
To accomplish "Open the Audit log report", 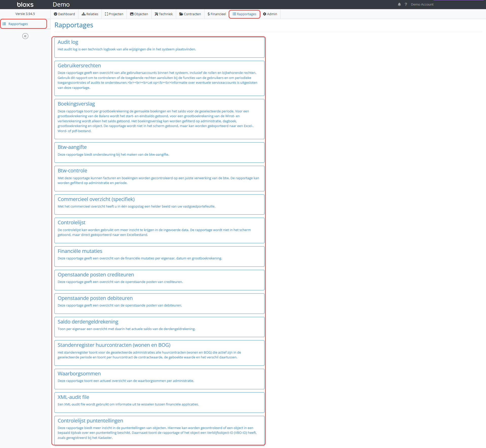I will tap(68, 42).
